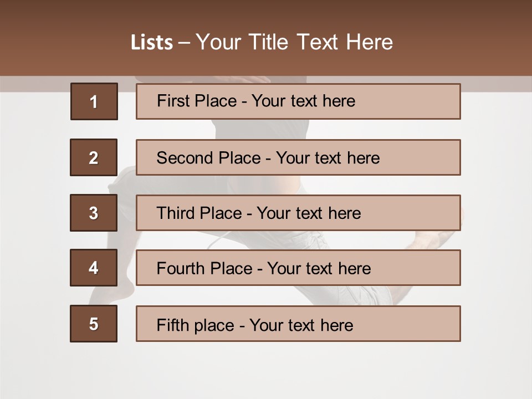Click "Your text here" in the Fourth bar
The image size is (532, 399).
click(x=319, y=269)
